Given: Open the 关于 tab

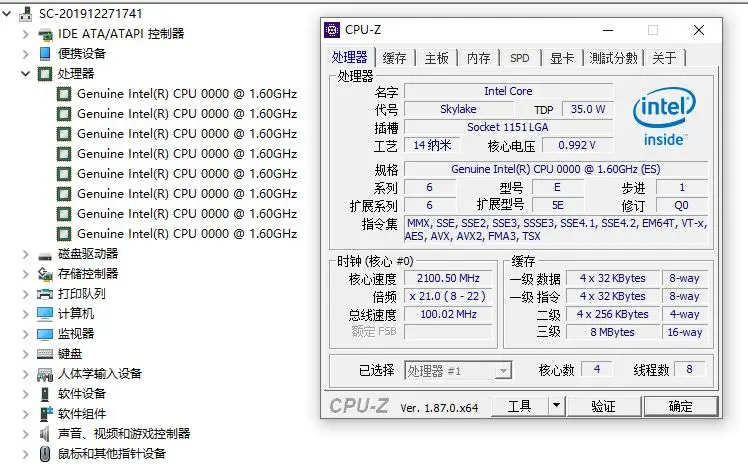Looking at the screenshot, I should [x=665, y=58].
